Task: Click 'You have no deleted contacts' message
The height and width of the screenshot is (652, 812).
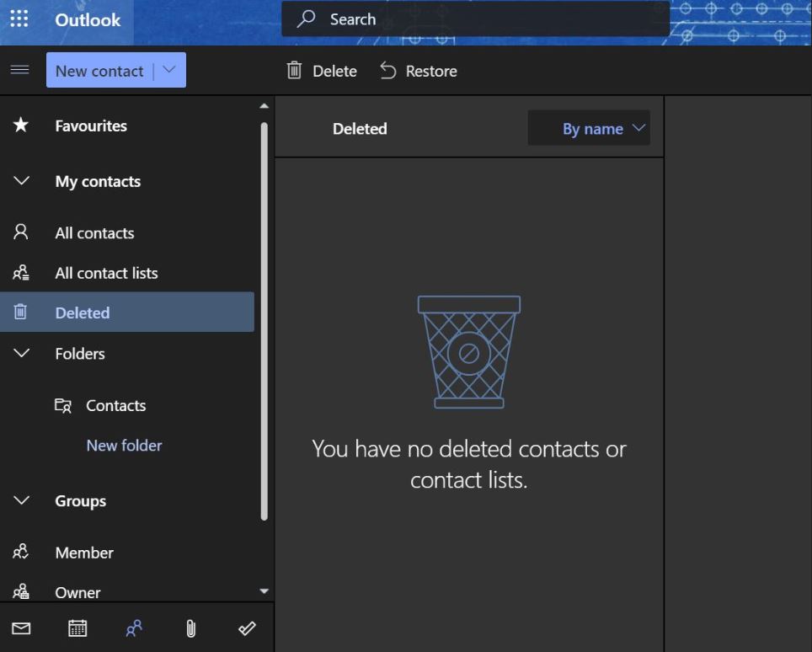Action: tap(469, 464)
